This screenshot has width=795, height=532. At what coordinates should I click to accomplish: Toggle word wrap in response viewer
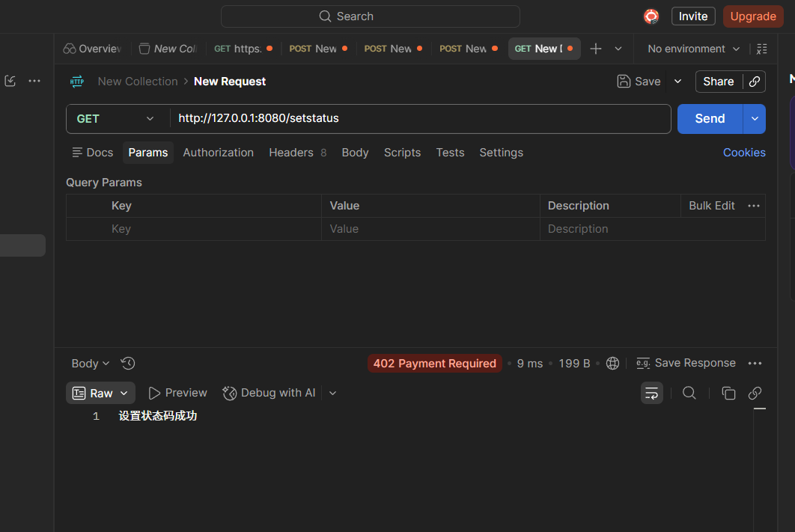651,393
